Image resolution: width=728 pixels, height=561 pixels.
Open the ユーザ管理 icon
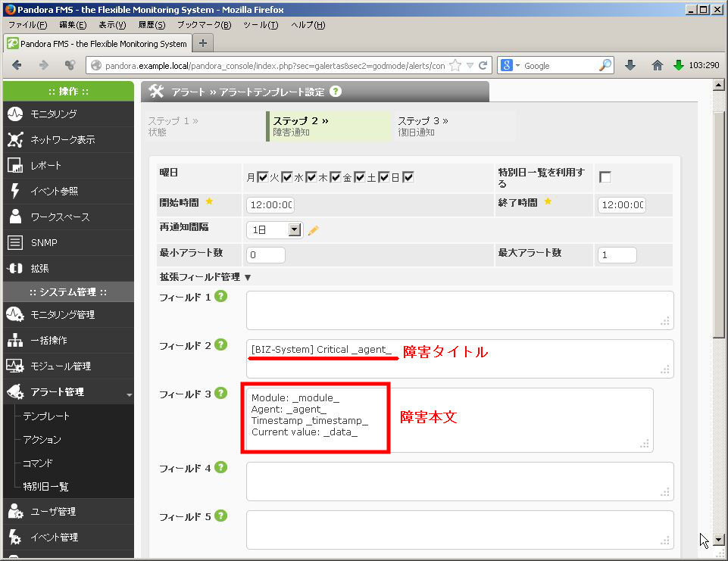(x=15, y=511)
